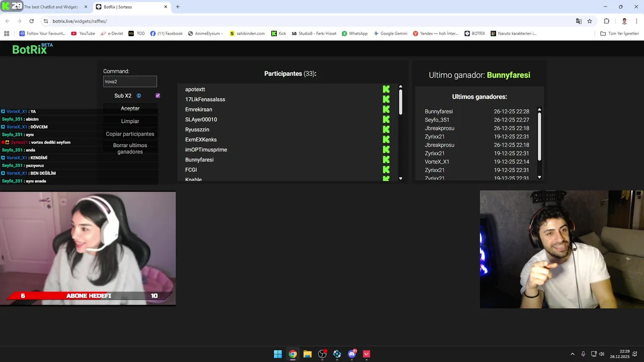Viewport: 644px width, 362px height.
Task: Click Kick icon next to Ryusszzin
Action: point(386,129)
